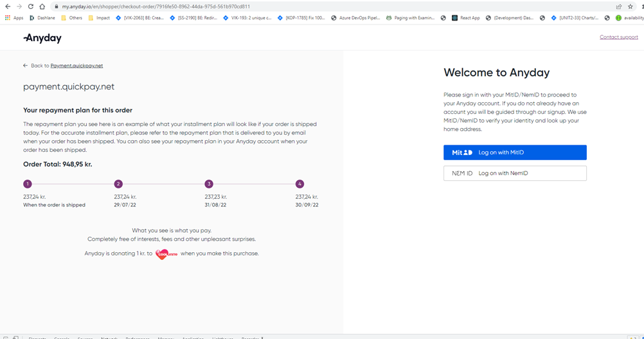Follow the Payment.quickpay.net back link
The width and height of the screenshot is (644, 339).
[x=76, y=66]
